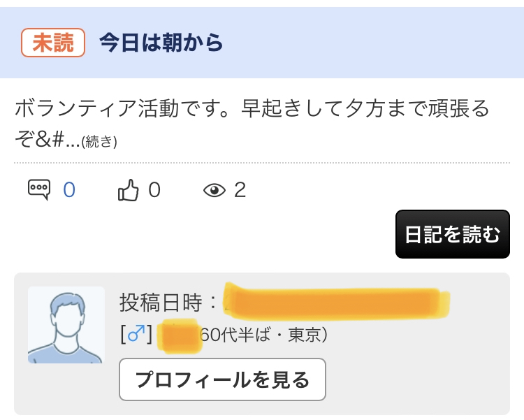Image resolution: width=524 pixels, height=420 pixels.
Task: Click the 投稿日時 label
Action: [161, 303]
